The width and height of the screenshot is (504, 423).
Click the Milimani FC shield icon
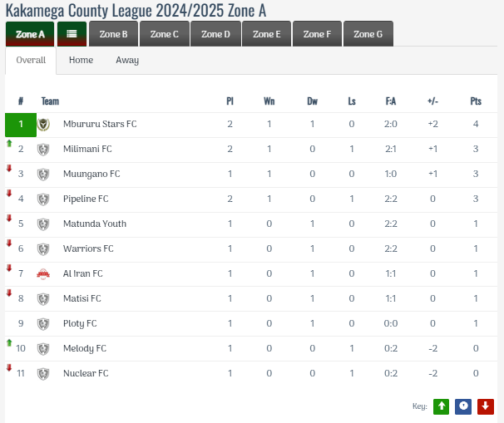click(x=44, y=150)
